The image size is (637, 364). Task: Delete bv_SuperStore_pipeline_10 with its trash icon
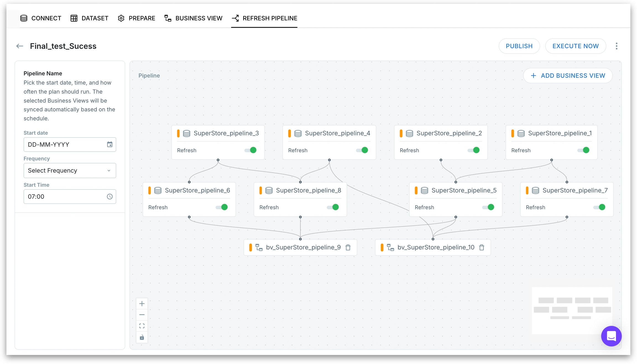tap(482, 247)
